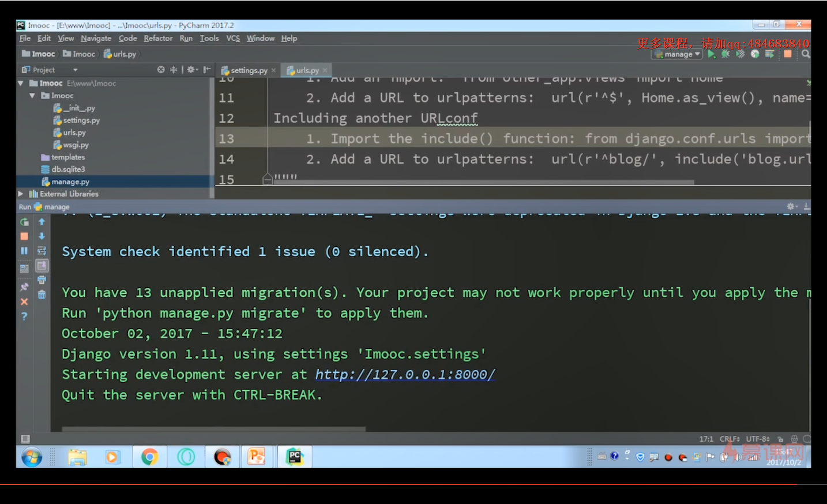Open Windows Start menu
827x504 pixels.
32,458
